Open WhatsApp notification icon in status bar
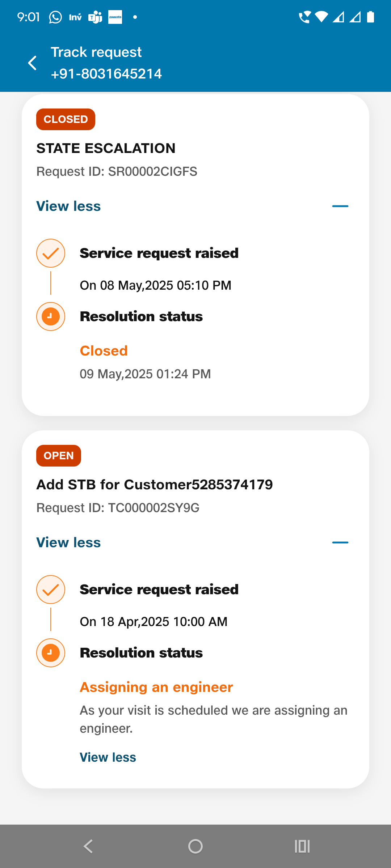 tap(55, 17)
